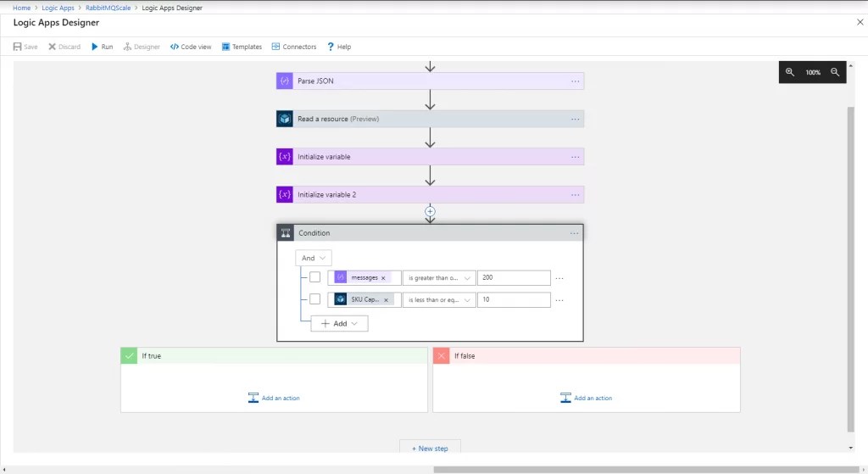Click the Save toolbar icon

click(x=18, y=47)
